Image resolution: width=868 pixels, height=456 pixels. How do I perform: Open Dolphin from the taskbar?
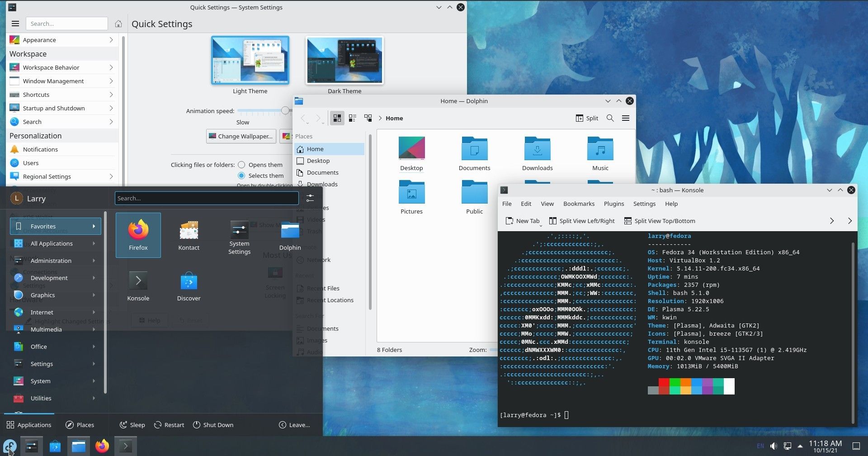point(78,446)
